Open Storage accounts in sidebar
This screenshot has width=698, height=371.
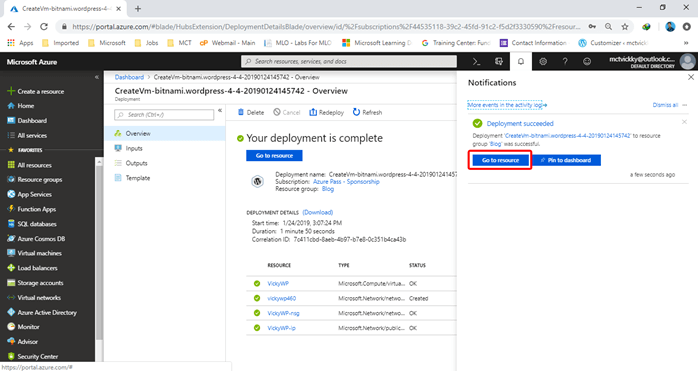(x=36, y=283)
